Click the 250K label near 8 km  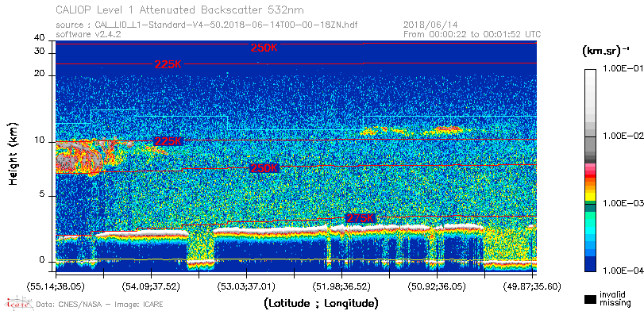pos(264,168)
